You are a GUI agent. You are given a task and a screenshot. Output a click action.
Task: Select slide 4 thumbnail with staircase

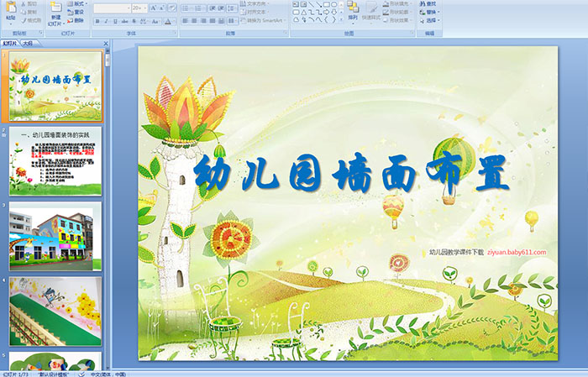point(55,312)
